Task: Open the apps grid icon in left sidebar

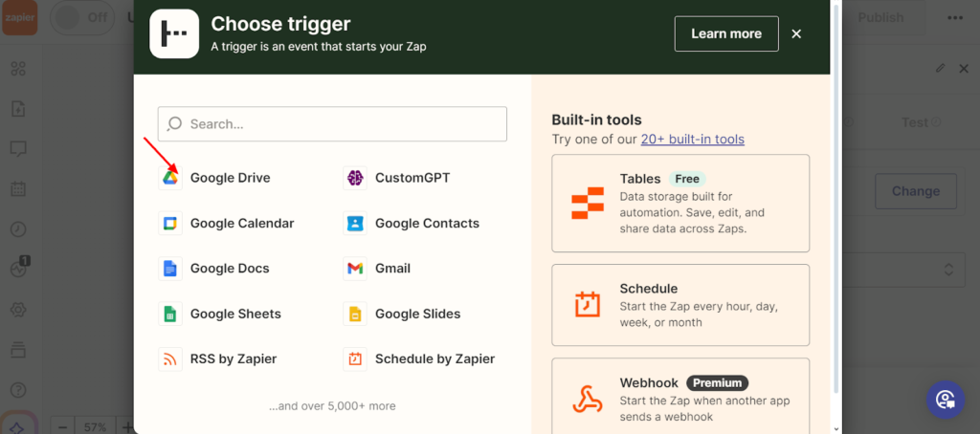Action: coord(18,69)
